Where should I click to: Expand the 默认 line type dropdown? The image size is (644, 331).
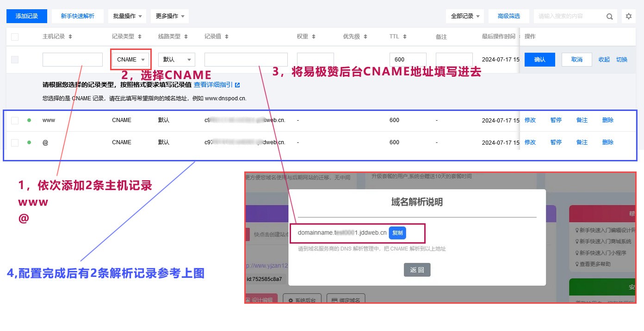tap(176, 60)
